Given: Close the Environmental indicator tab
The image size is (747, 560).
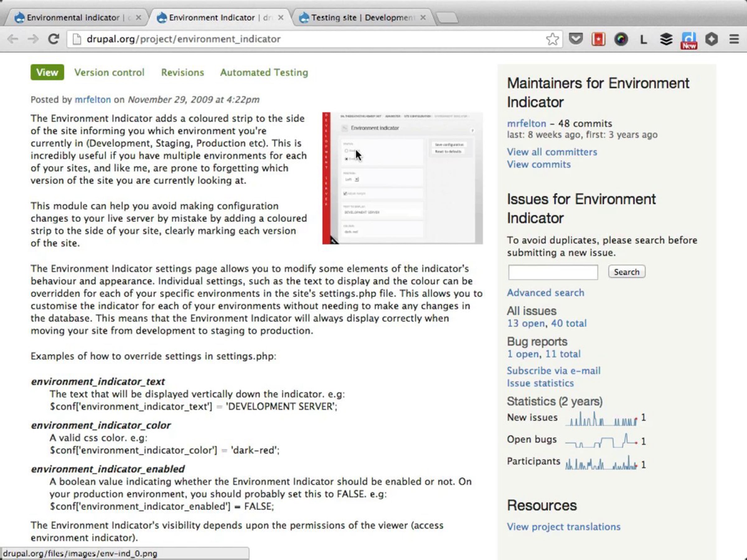Looking at the screenshot, I should [138, 17].
